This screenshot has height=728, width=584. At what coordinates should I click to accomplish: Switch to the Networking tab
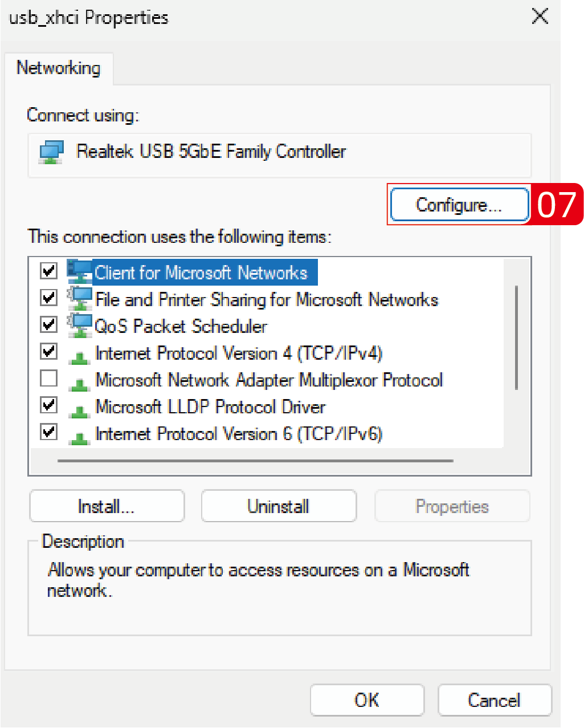click(x=59, y=68)
